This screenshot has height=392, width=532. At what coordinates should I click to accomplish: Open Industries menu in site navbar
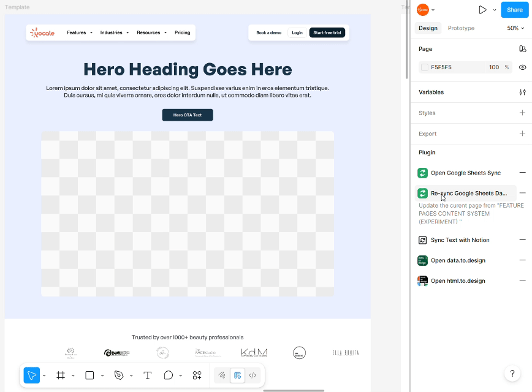(115, 32)
